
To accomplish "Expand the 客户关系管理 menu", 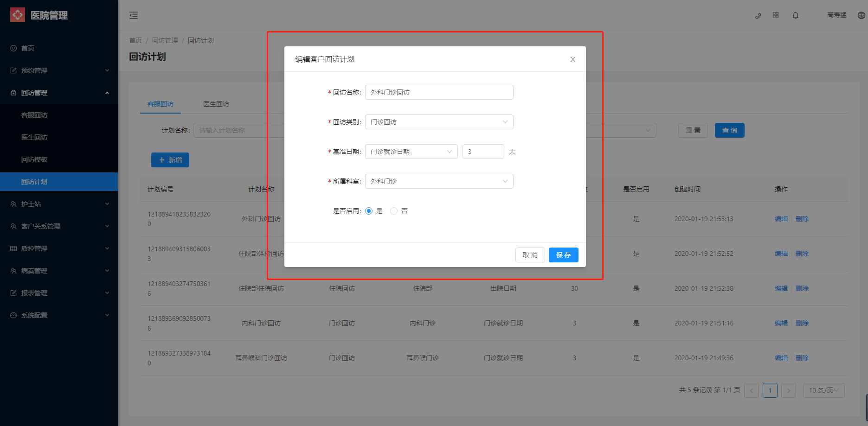I will point(107,226).
